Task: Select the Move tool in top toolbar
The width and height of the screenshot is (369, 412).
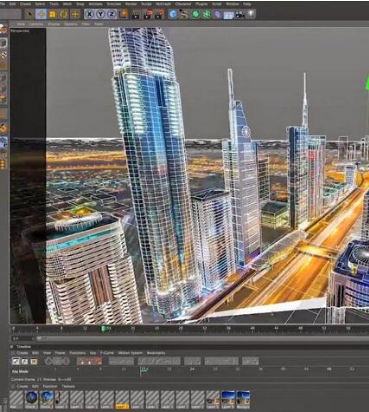Action: click(x=41, y=14)
